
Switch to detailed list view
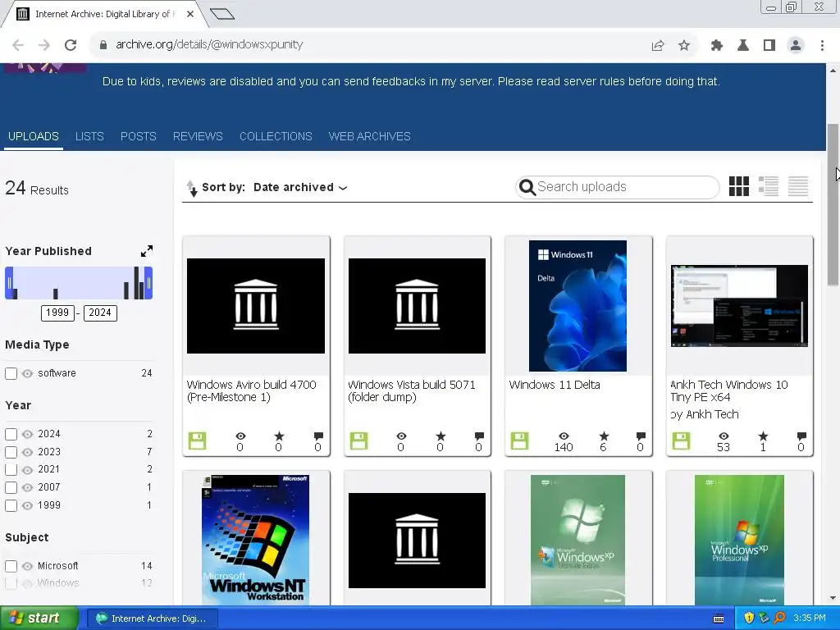pyautogui.click(x=768, y=186)
